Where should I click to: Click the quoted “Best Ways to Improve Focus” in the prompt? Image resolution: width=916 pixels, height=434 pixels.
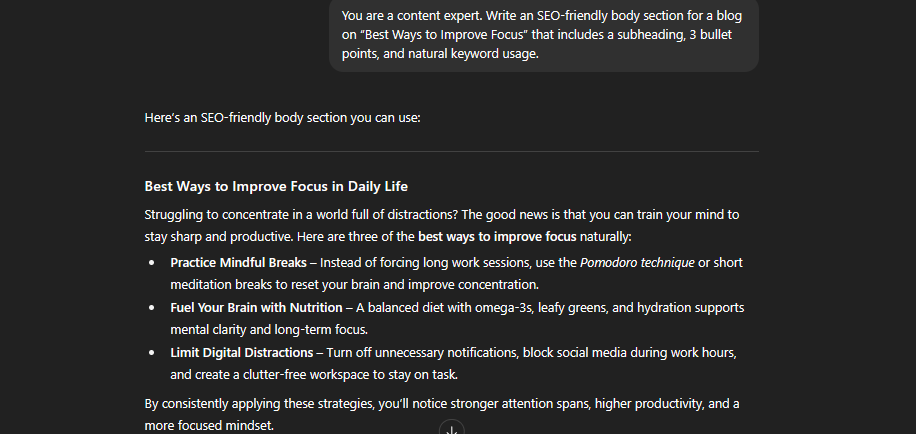[443, 34]
